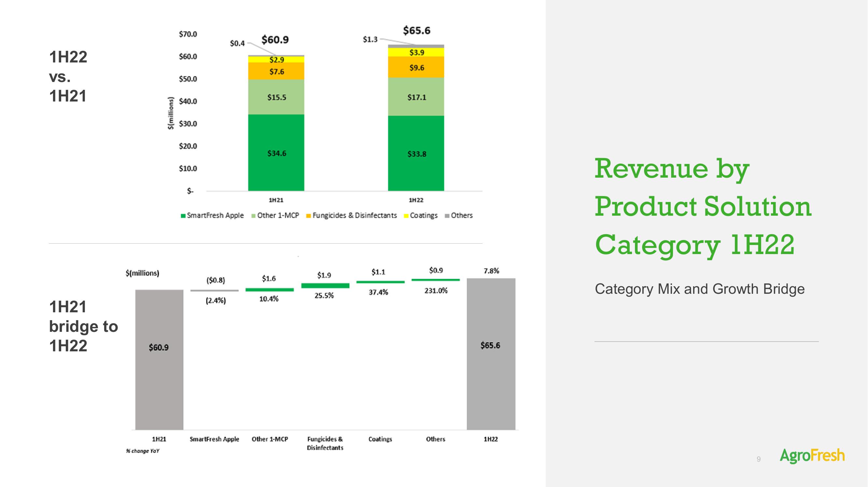Click the 7.8% total growth label
868x487 pixels.
pyautogui.click(x=492, y=271)
